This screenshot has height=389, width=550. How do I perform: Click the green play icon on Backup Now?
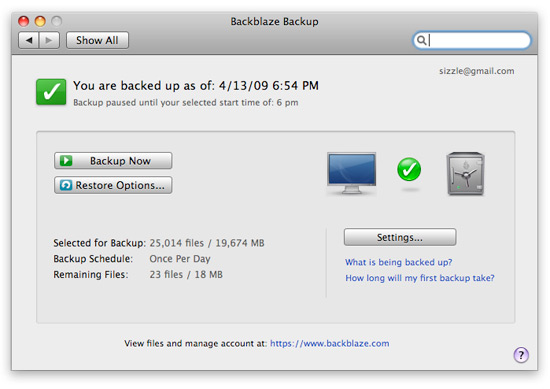[66, 161]
